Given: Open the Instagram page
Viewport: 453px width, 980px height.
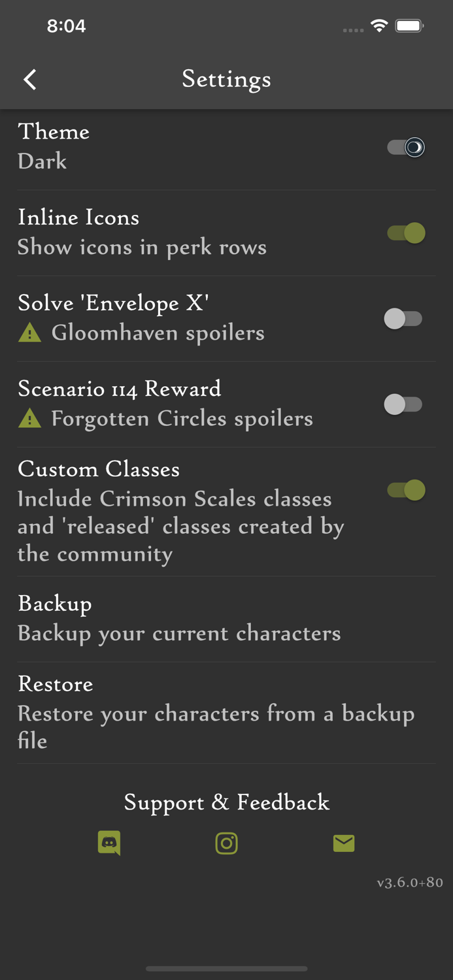Looking at the screenshot, I should click(x=226, y=843).
